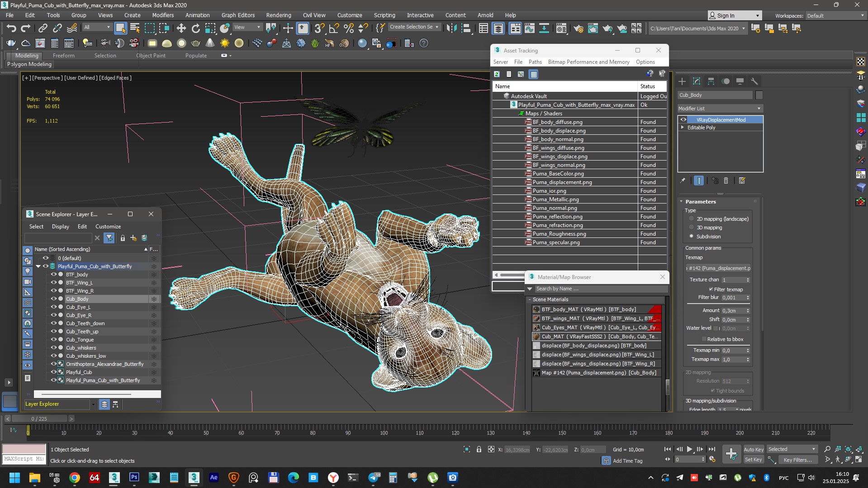Screen dimensions: 868x488
Task: Open the Modify panel tab icon
Action: click(x=697, y=81)
